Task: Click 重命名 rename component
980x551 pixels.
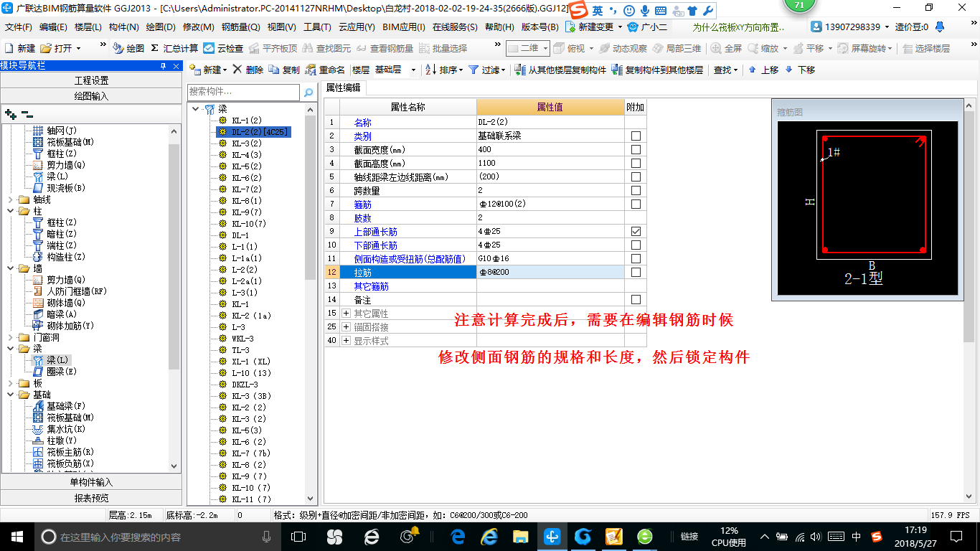Action: [x=325, y=70]
